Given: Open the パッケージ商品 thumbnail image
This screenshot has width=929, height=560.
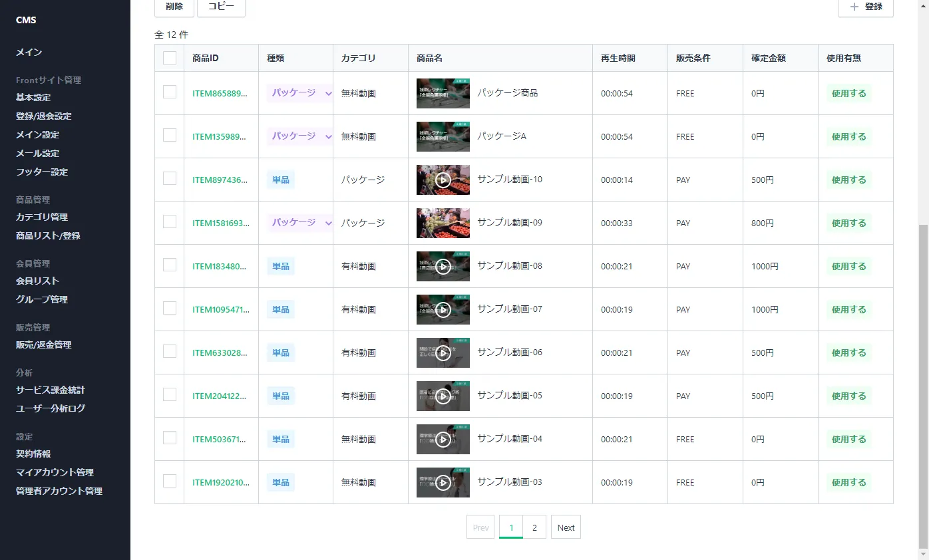Looking at the screenshot, I should [x=443, y=93].
